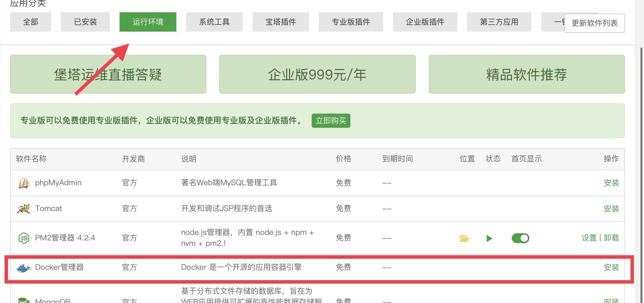Open the PM2 folder location icon
The width and height of the screenshot is (644, 303).
(x=464, y=238)
